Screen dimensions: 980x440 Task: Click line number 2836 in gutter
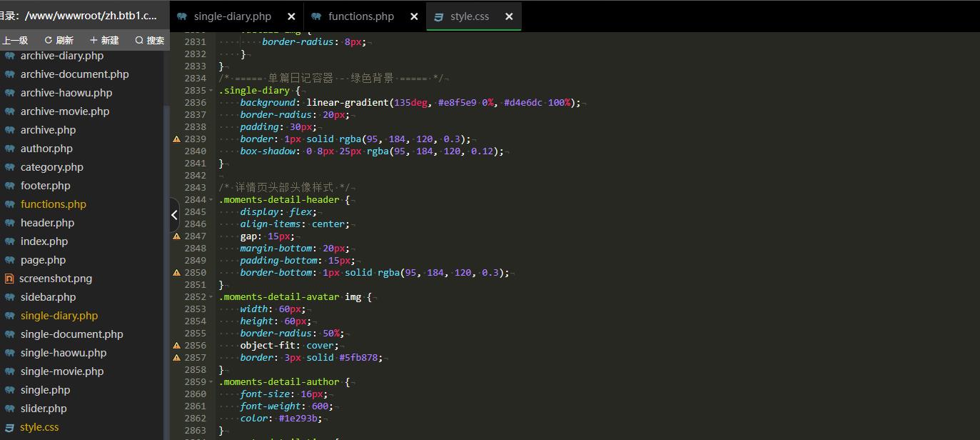[195, 103]
